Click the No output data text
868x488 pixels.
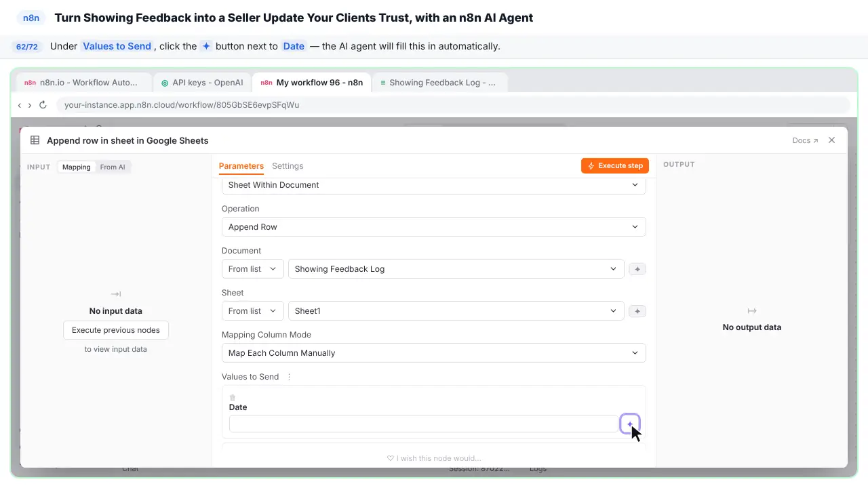point(752,327)
